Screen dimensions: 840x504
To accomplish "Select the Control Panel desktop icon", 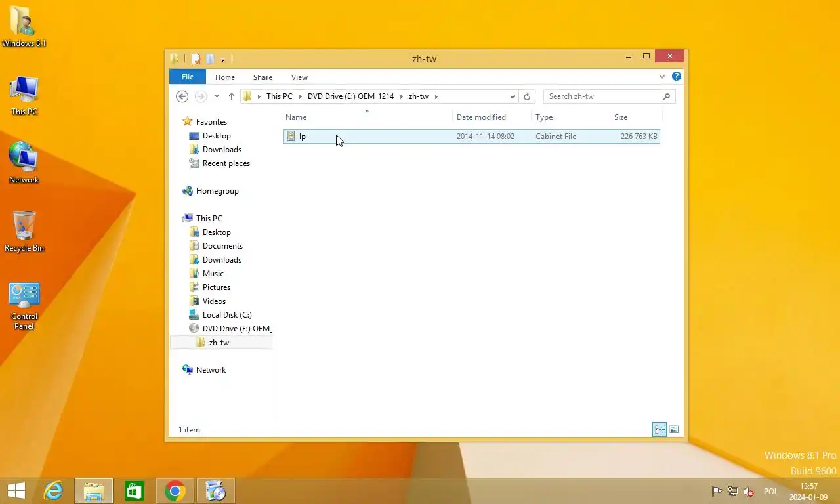I will [x=24, y=306].
